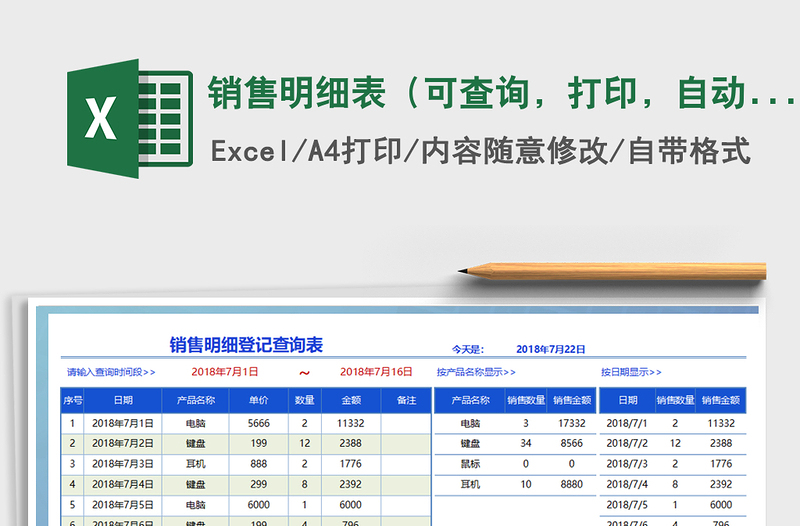The height and width of the screenshot is (526, 800).
Task: Select quantity 12 in the 2018年7月2日 row
Action: click(x=305, y=443)
